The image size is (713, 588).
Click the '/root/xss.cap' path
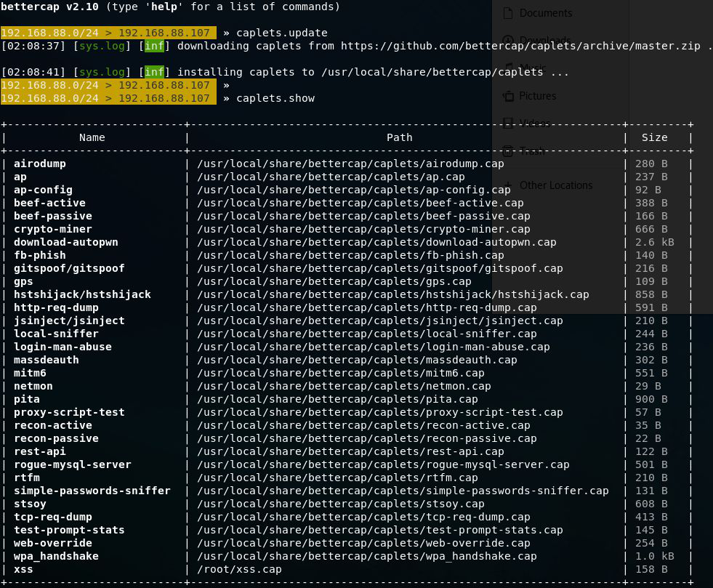click(240, 569)
